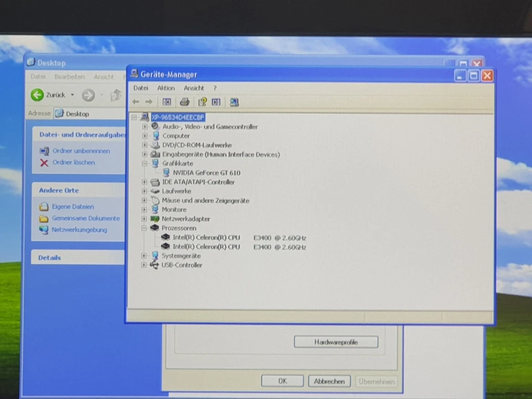
Task: Click the Grafikkarte category icon
Action: (155, 163)
